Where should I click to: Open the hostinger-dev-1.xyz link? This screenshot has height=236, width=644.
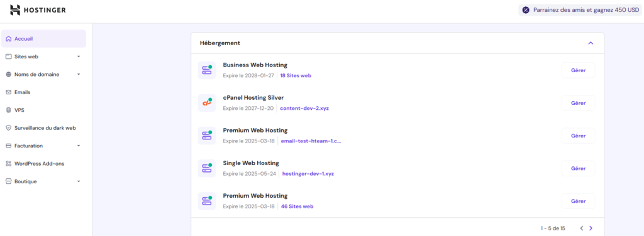308,174
